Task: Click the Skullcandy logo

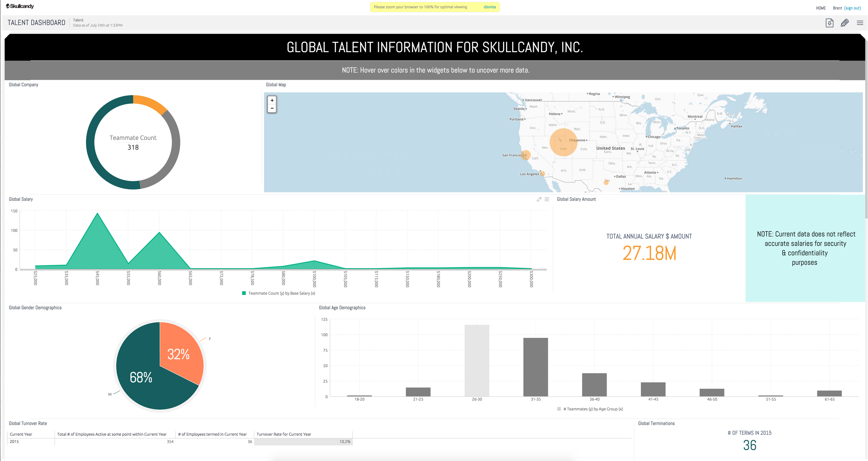Action: pos(20,6)
